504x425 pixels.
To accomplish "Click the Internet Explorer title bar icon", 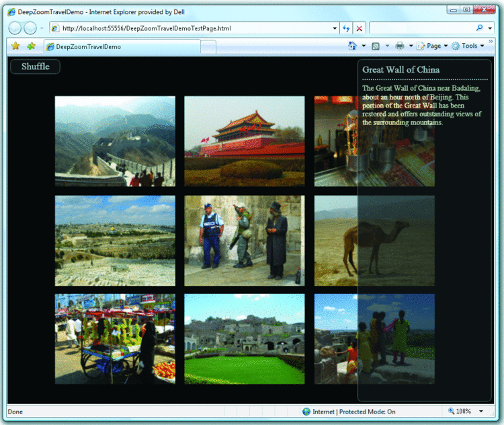I will (11, 12).
